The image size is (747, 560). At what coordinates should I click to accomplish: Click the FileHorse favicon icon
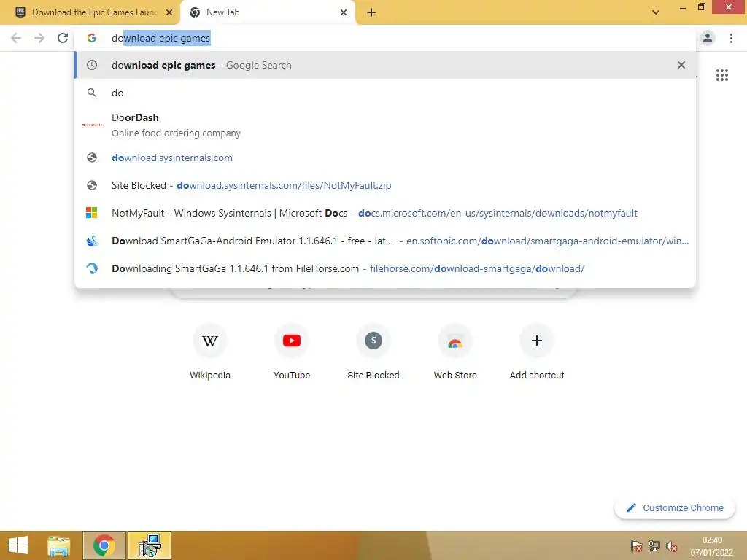pos(92,268)
